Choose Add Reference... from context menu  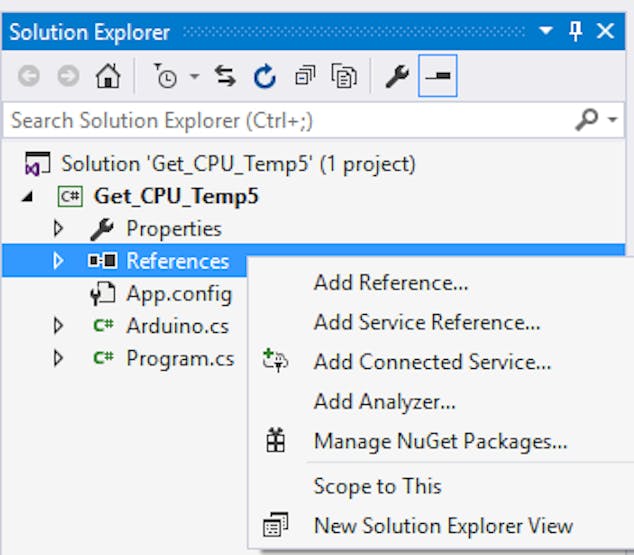point(390,282)
